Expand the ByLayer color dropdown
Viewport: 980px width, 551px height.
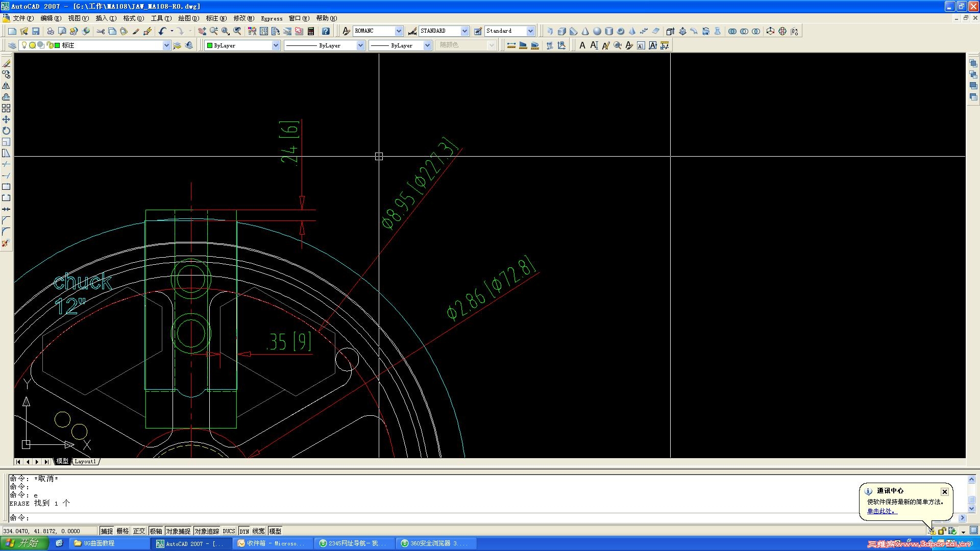[276, 45]
